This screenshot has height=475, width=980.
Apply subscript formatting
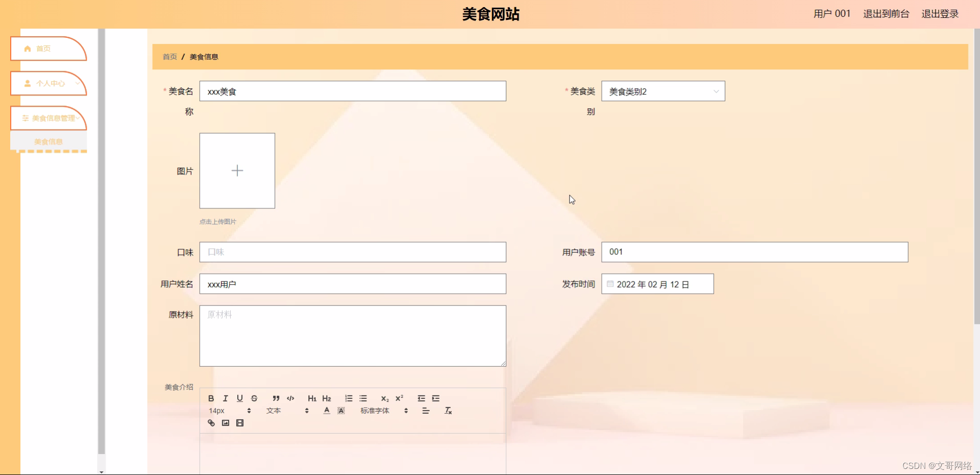(384, 398)
